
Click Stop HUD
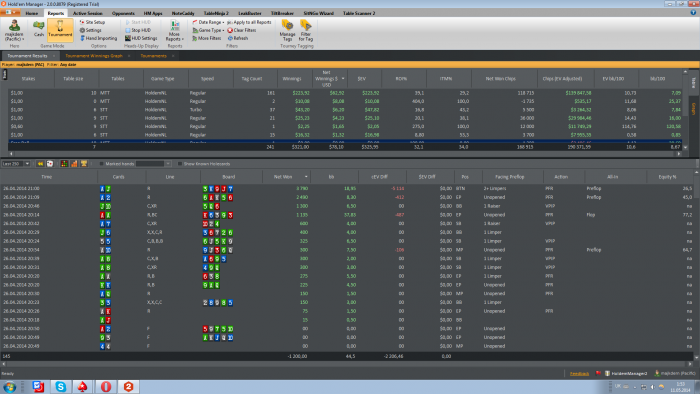coord(138,30)
